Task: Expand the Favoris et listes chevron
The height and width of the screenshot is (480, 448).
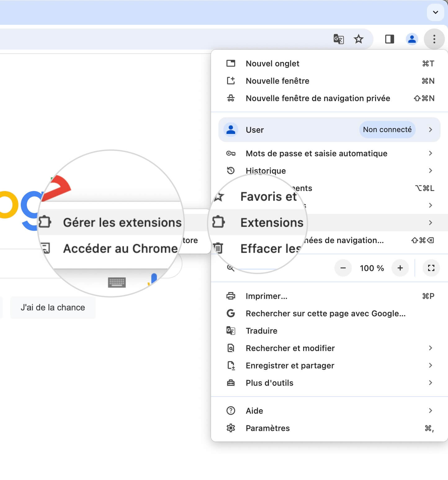Action: 430,205
